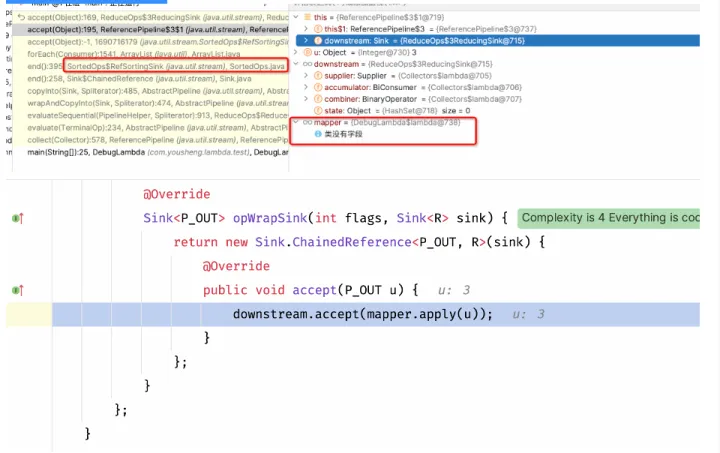
Task: Select the accept(Object):195 ReferencePipeline$3$1 stack frame
Action: point(150,29)
